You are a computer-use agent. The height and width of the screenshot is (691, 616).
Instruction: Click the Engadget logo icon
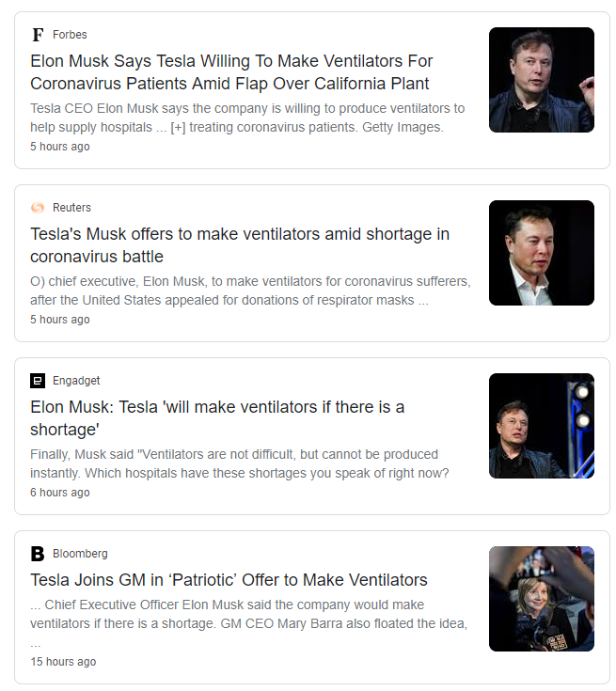[38, 381]
